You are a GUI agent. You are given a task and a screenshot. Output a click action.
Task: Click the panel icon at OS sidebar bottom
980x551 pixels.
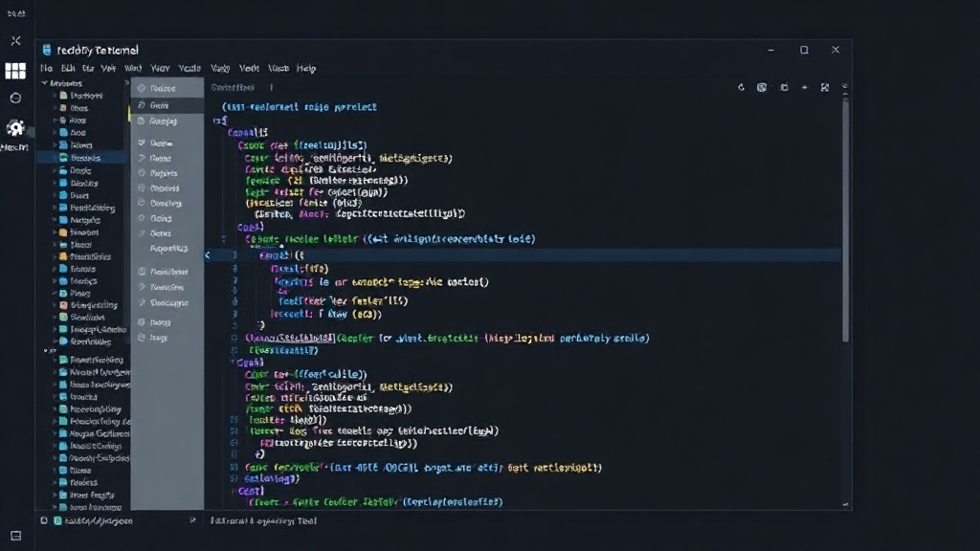click(x=15, y=536)
